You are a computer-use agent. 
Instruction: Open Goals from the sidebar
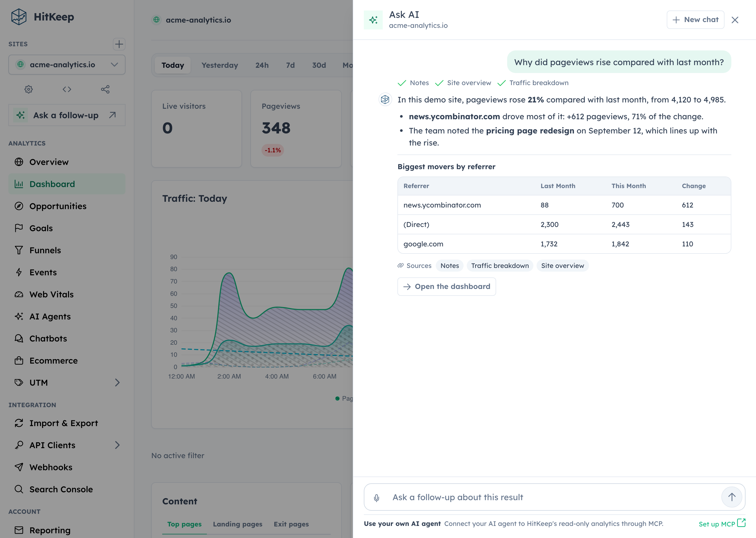(67, 228)
